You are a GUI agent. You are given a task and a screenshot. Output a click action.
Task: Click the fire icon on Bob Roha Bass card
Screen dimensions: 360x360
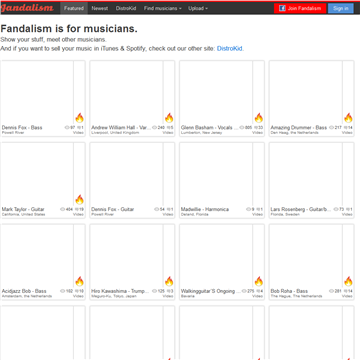[348, 281]
